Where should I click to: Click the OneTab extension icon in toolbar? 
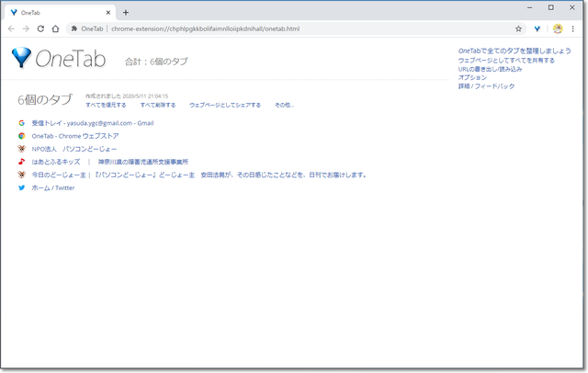[537, 28]
